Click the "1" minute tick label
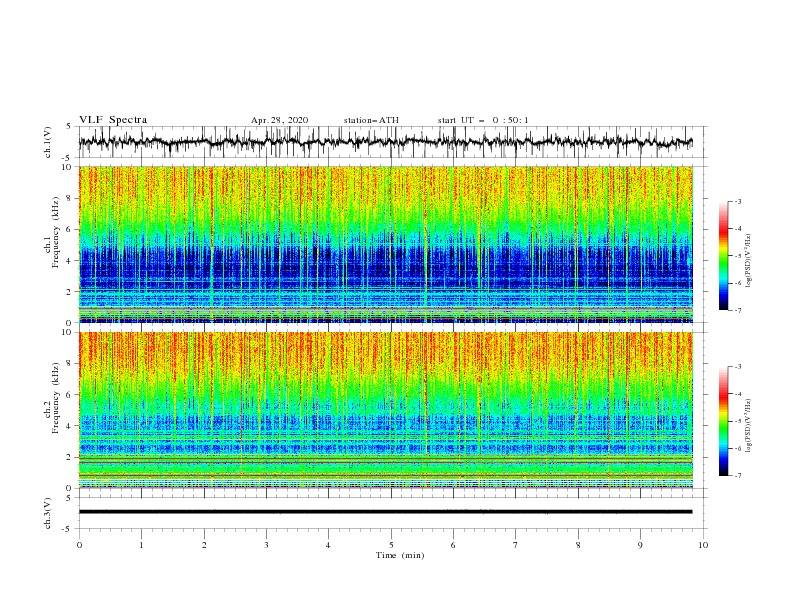 click(x=141, y=545)
